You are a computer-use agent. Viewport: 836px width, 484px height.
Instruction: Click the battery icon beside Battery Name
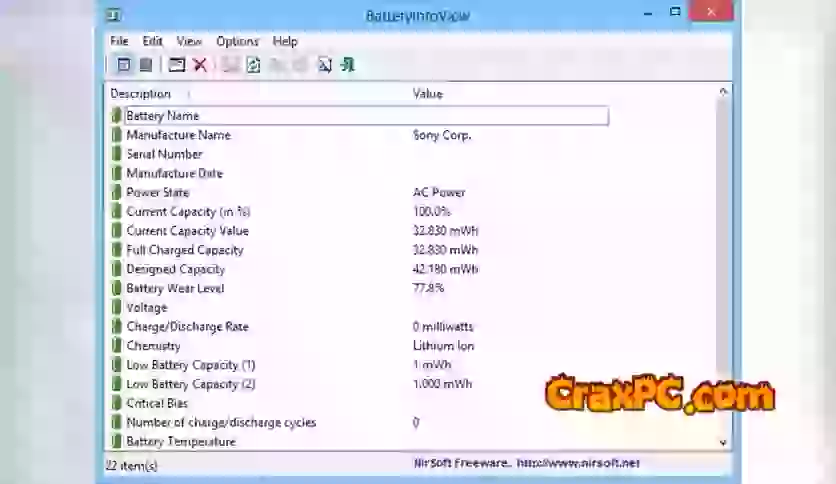(116, 115)
